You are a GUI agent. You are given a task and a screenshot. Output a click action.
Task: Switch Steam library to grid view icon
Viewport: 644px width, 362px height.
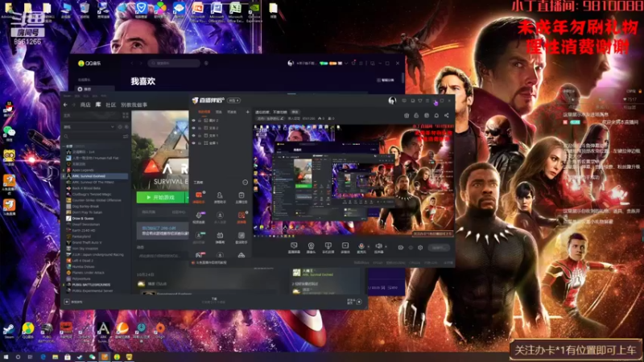(x=126, y=115)
